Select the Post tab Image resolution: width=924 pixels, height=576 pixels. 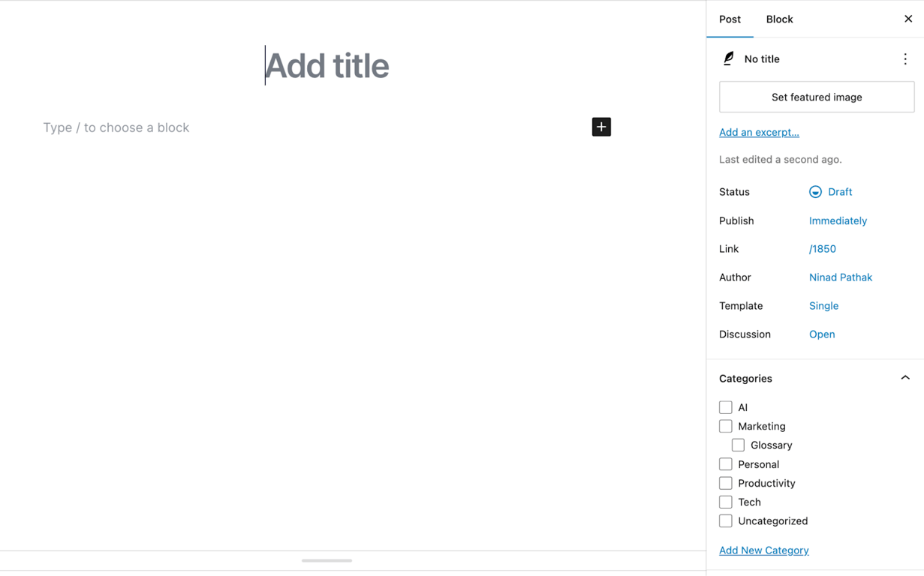point(730,19)
